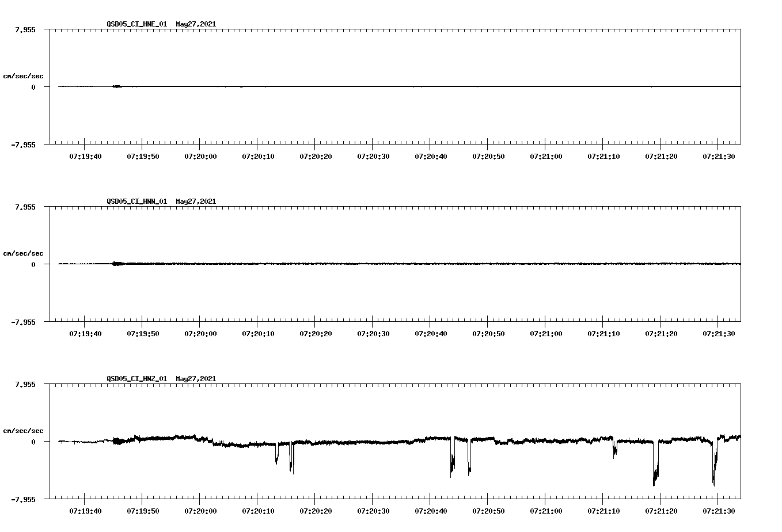Select the event onset burst on HNE trace
The image size is (782, 532).
117,86
